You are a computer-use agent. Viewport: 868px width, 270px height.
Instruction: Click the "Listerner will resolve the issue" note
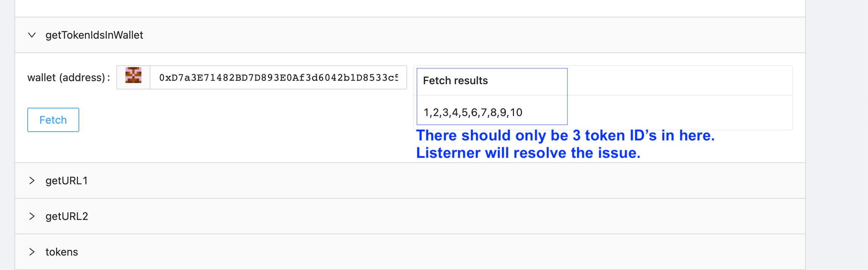(528, 153)
